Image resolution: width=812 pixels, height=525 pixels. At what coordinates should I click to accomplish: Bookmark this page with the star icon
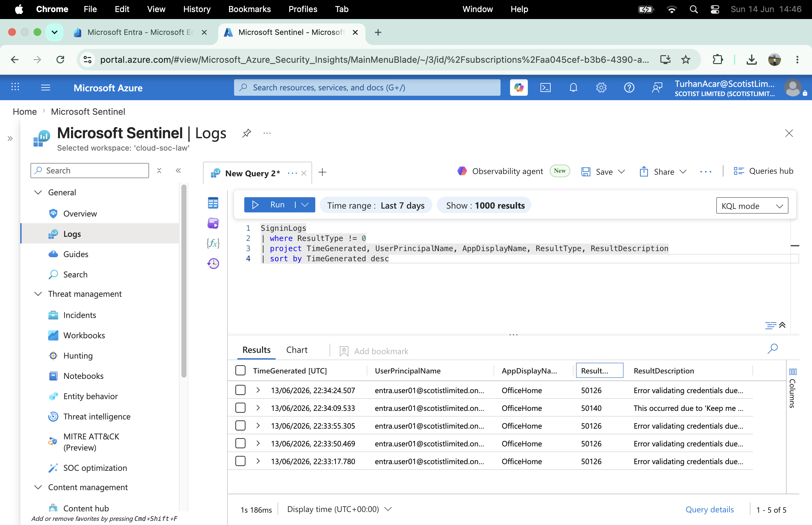point(685,60)
